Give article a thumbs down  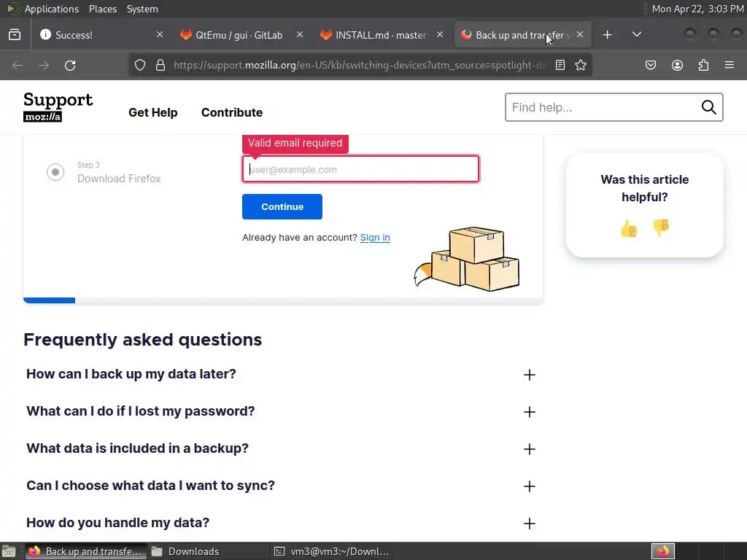click(661, 228)
